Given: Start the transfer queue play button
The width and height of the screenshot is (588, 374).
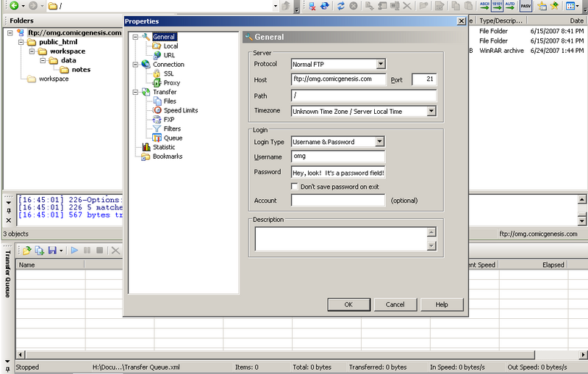Looking at the screenshot, I should [74, 251].
